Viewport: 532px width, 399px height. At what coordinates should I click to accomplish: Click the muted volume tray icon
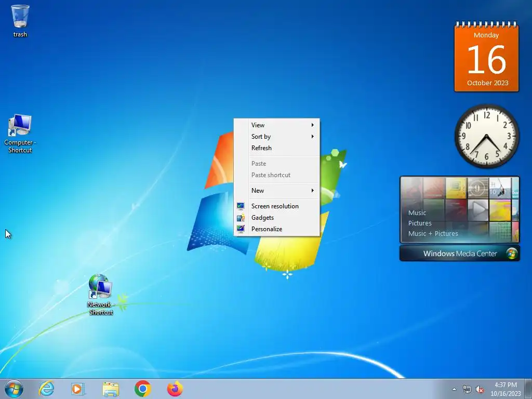(x=480, y=390)
